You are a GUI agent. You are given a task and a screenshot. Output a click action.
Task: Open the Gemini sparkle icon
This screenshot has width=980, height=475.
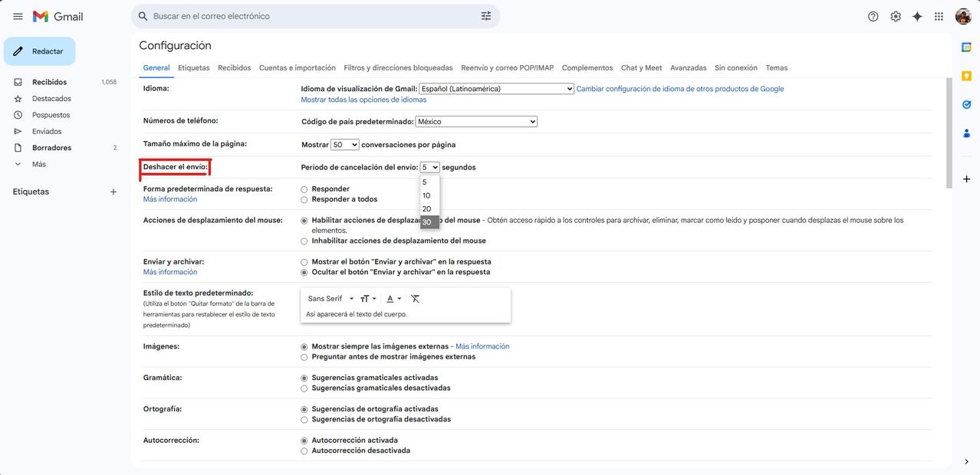click(x=917, y=16)
